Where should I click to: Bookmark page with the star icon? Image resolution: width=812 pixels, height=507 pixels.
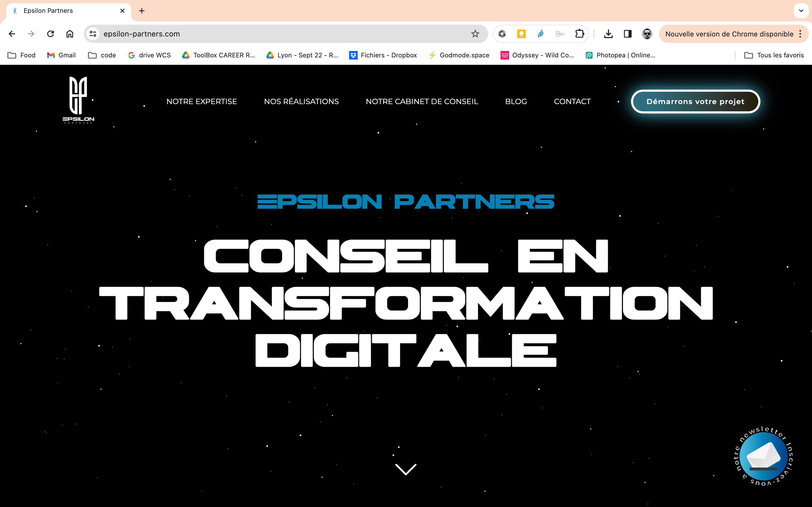click(x=475, y=34)
